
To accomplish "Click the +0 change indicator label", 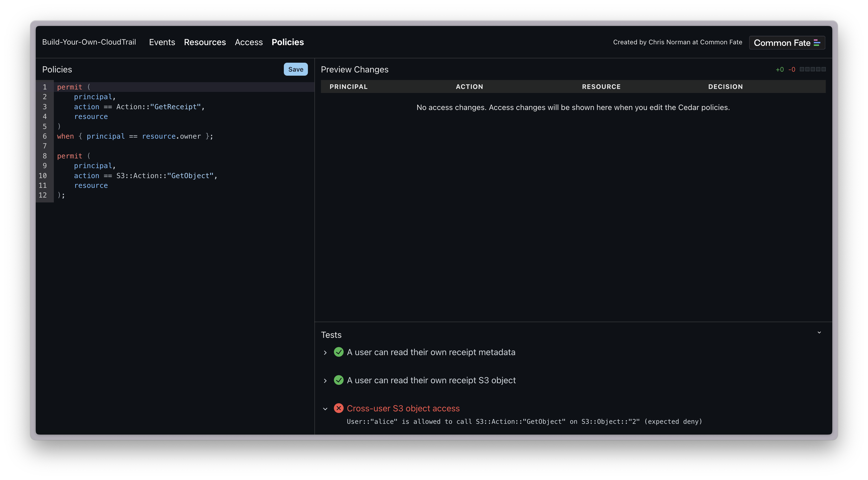I will point(779,69).
